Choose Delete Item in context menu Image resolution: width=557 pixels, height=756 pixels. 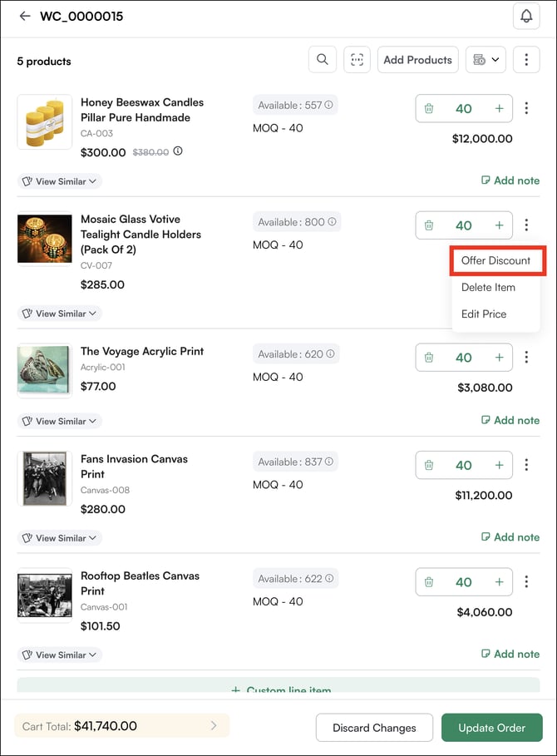tap(488, 287)
